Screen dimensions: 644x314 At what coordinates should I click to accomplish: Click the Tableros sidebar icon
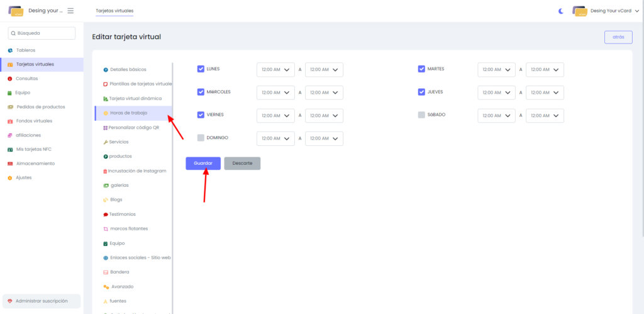[x=10, y=50]
